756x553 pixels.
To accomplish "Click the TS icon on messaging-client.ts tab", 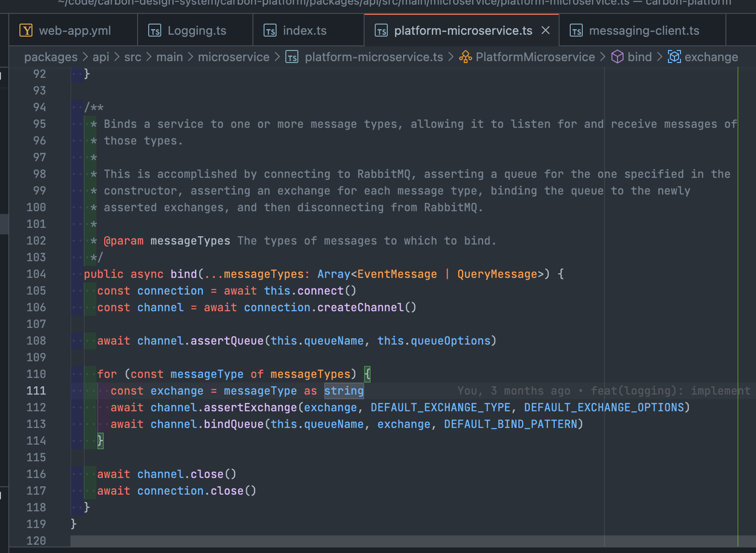I will (x=576, y=31).
